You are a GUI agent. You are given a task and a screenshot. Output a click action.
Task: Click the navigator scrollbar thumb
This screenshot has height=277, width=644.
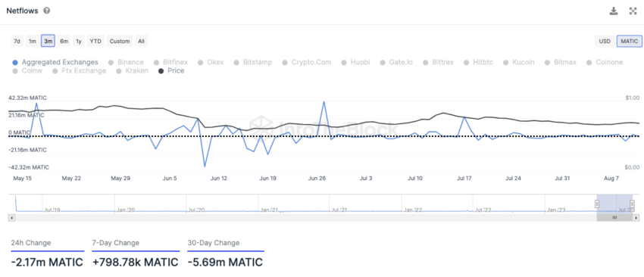point(614,217)
